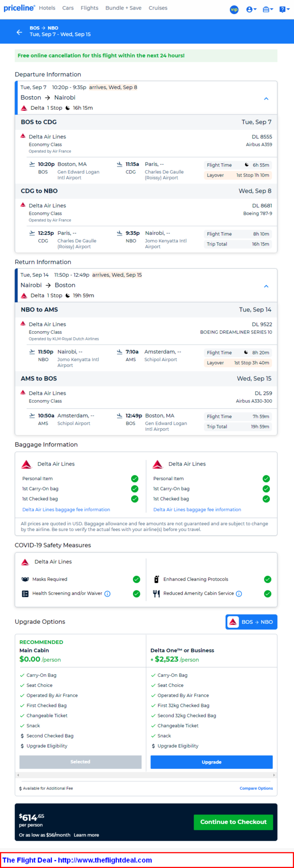Click the Delta logo beside DL 8555 flight
This screenshot has width=294, height=868.
(23, 136)
